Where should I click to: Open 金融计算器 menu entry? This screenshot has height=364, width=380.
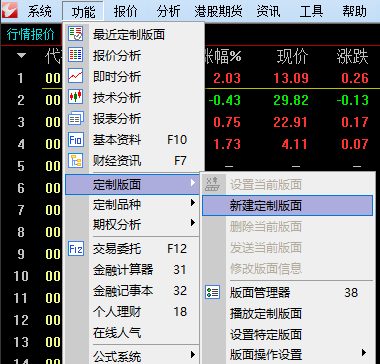coord(133,270)
